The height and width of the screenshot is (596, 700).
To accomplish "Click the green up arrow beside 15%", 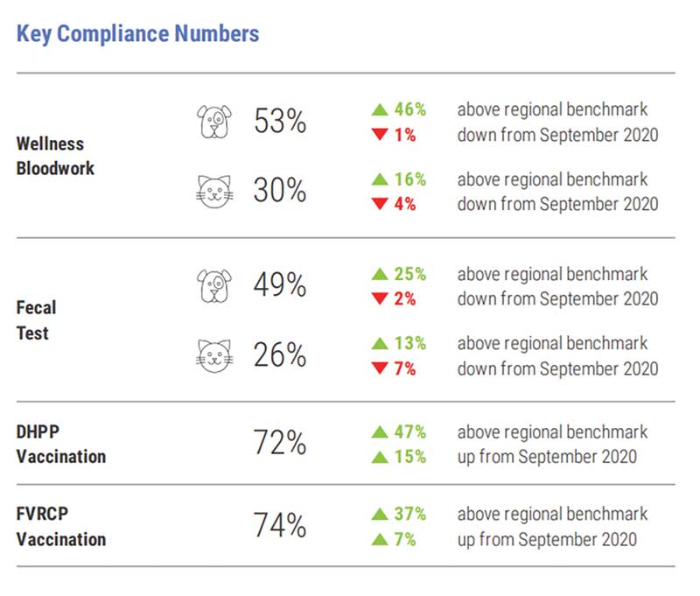I will tap(380, 457).
